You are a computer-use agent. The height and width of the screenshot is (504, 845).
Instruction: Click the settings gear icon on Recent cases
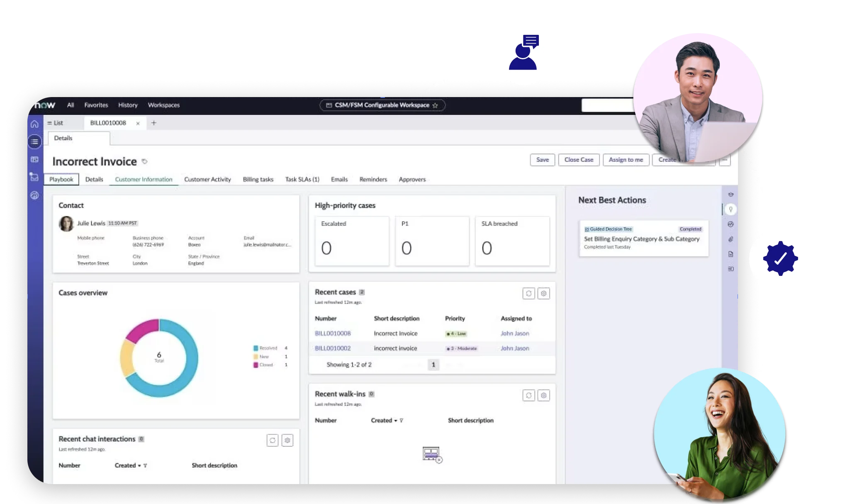pos(544,293)
